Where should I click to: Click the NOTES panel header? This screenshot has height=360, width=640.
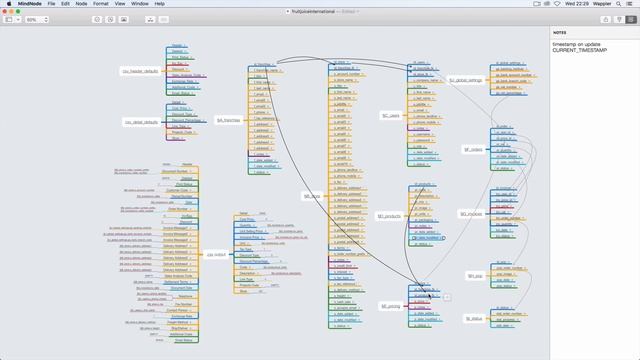click(x=560, y=32)
